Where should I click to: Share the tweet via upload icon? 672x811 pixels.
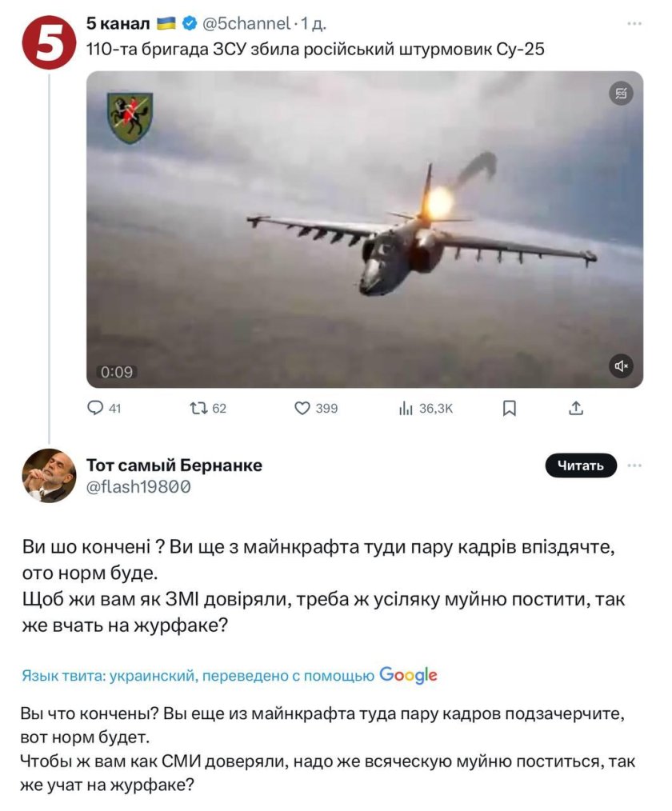point(575,409)
